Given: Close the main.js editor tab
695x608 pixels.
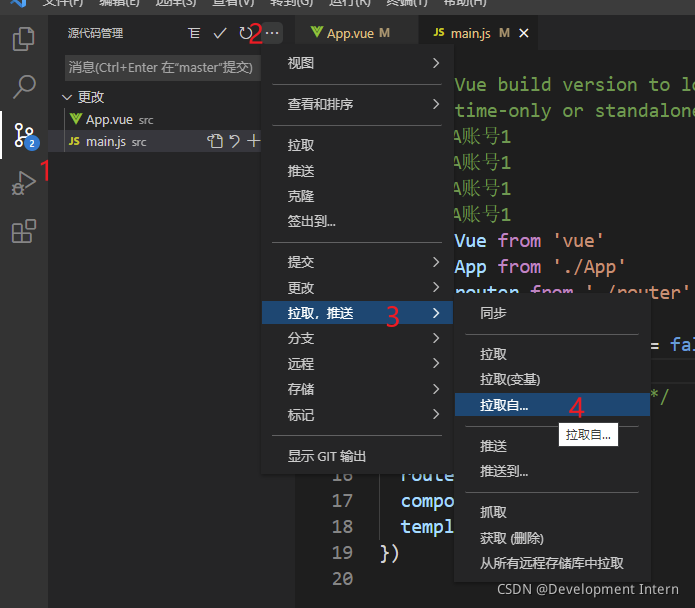Looking at the screenshot, I should click(524, 33).
